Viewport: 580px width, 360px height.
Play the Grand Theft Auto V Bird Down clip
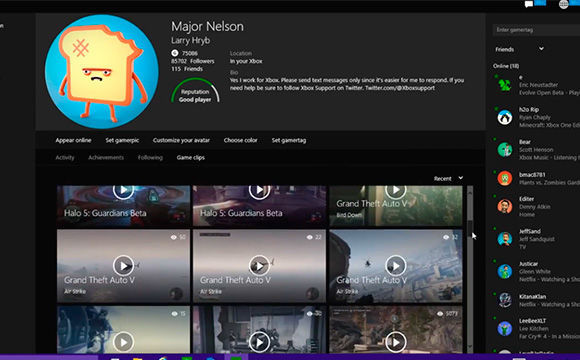click(x=395, y=190)
